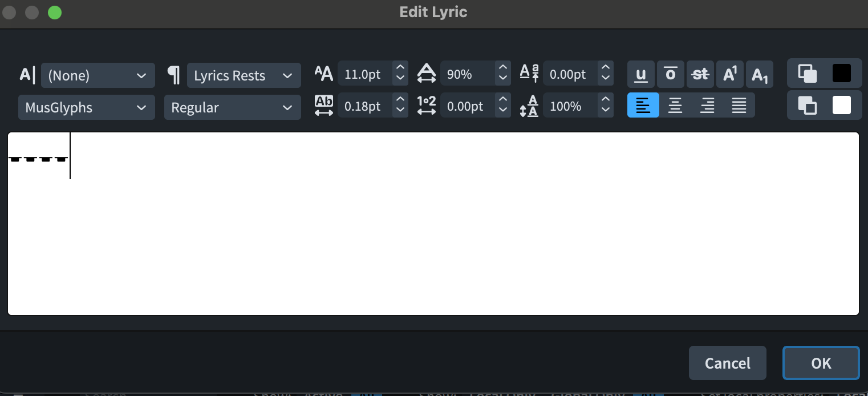Expand the MusGlyphs font family dropdown
The height and width of the screenshot is (396, 868).
[x=86, y=107]
